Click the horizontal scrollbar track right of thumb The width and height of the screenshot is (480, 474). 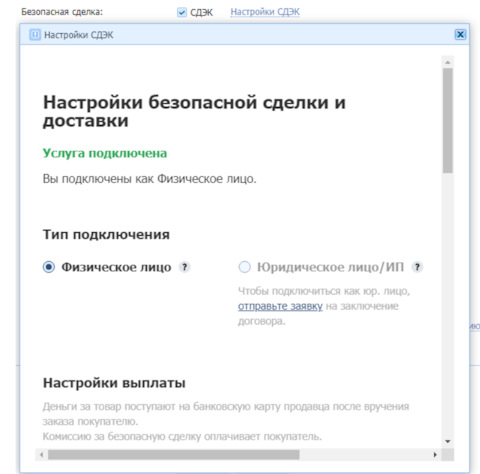[364, 455]
